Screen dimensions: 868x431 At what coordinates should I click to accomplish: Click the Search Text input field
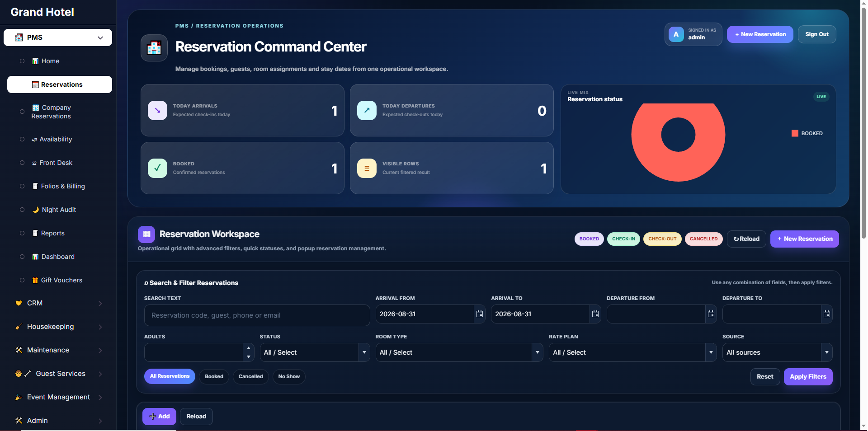pyautogui.click(x=257, y=315)
